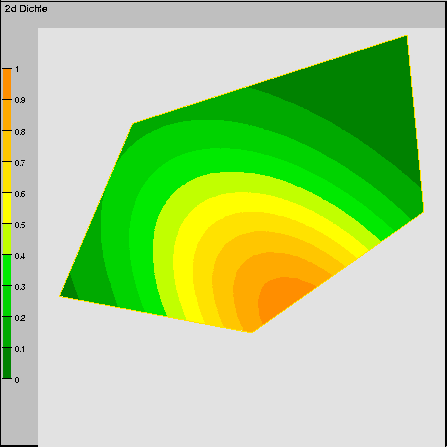This screenshot has height=447, width=447.
Task: Click the legend label 0.3
Action: (20, 287)
